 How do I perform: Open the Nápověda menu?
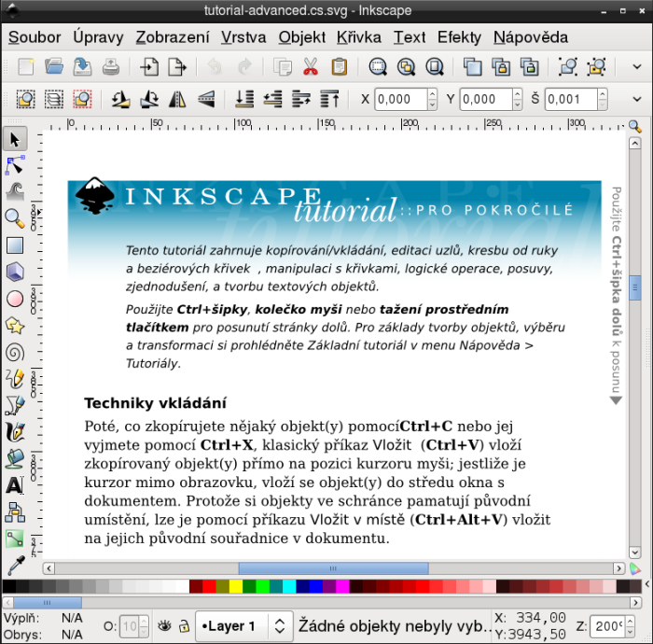531,37
